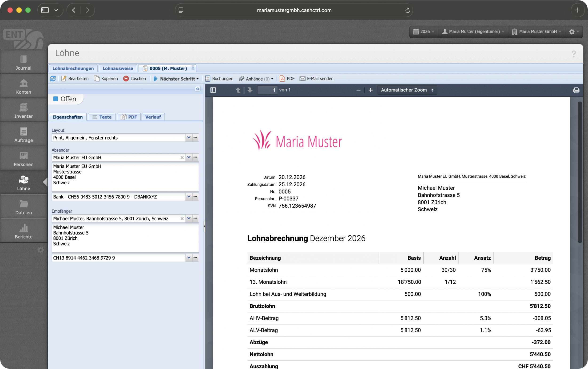Screen dimensions: 588x369
Task: Click Bearbeiten to edit payslip
Action: [75, 79]
